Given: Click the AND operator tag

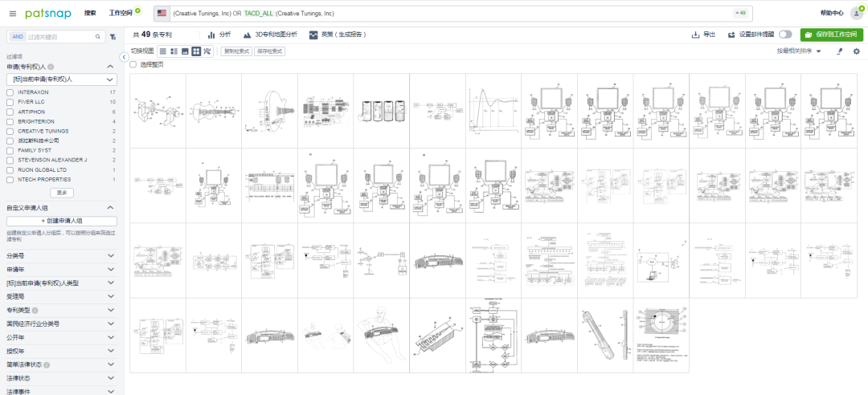Looking at the screenshot, I should [18, 36].
